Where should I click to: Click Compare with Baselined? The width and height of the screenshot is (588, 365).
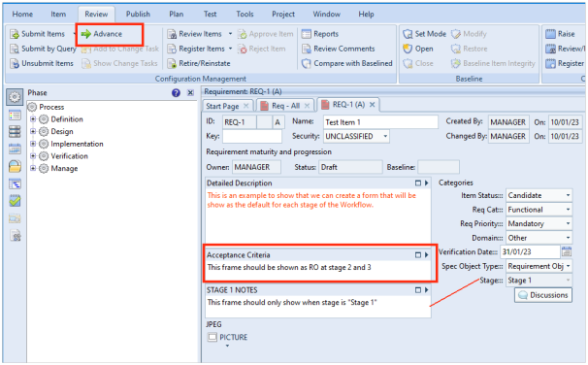pyautogui.click(x=346, y=63)
